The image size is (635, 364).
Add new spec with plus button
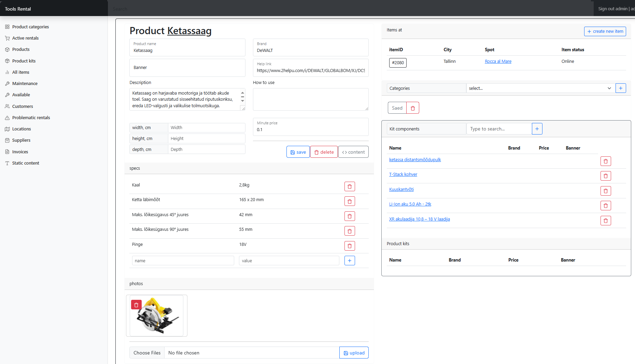(350, 261)
